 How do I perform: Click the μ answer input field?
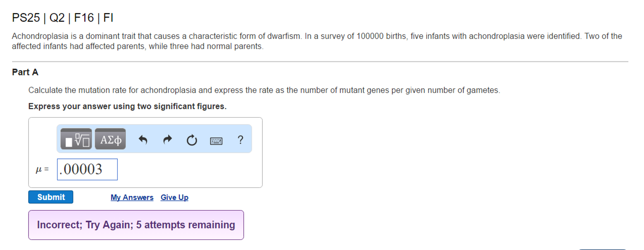click(87, 169)
